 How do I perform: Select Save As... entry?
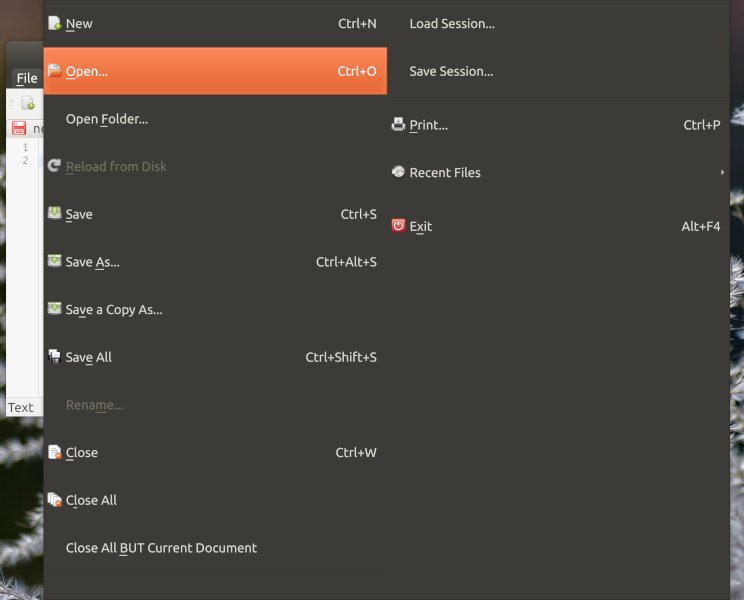215,261
